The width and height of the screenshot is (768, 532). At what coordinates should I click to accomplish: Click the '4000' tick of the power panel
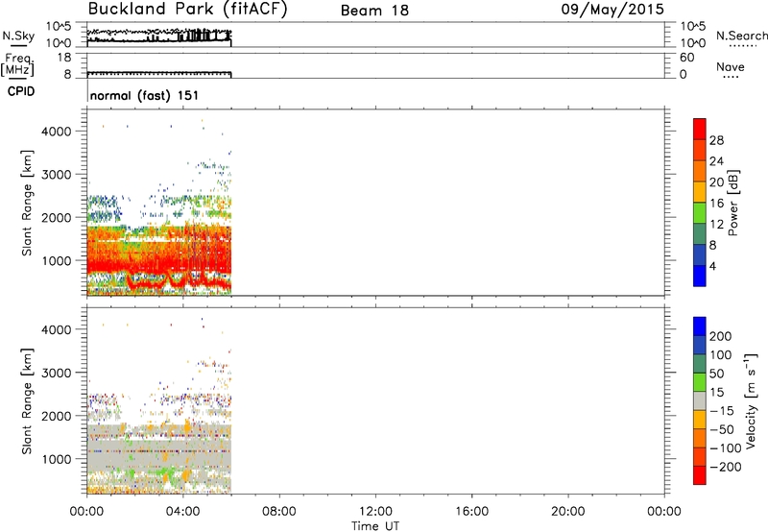click(57, 132)
